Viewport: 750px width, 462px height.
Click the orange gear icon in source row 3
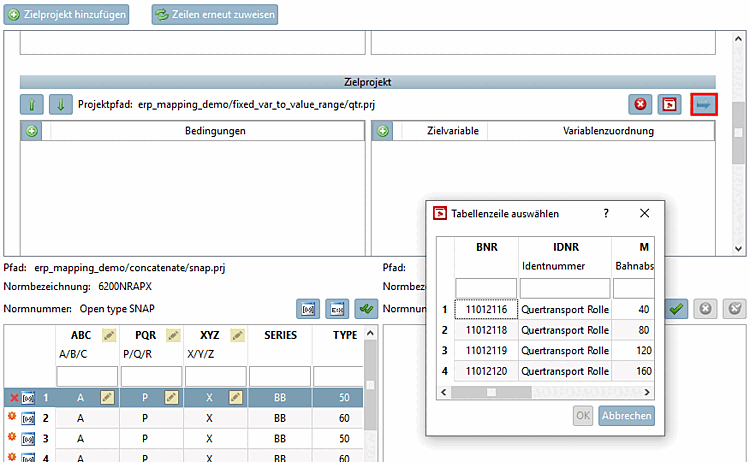point(12,437)
